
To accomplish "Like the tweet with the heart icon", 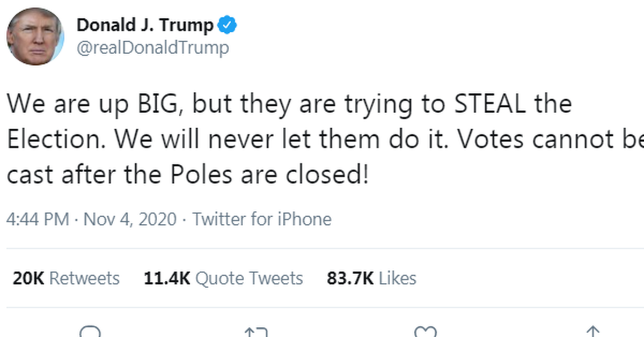I will [x=426, y=332].
